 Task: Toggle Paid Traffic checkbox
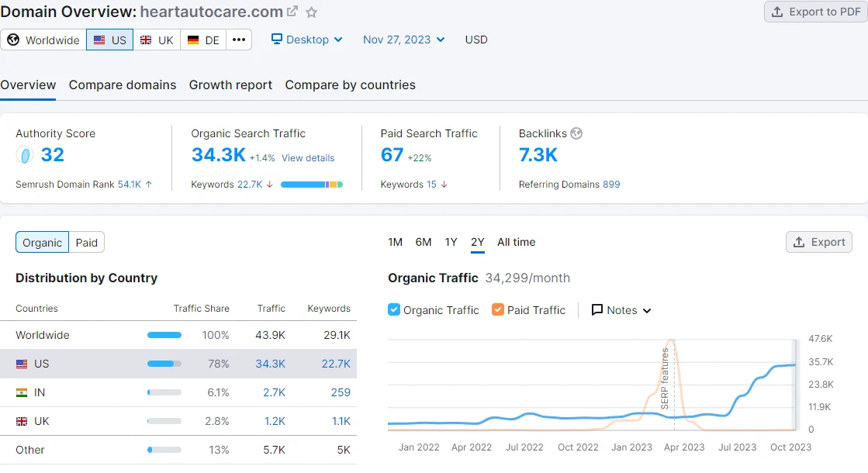coord(498,309)
